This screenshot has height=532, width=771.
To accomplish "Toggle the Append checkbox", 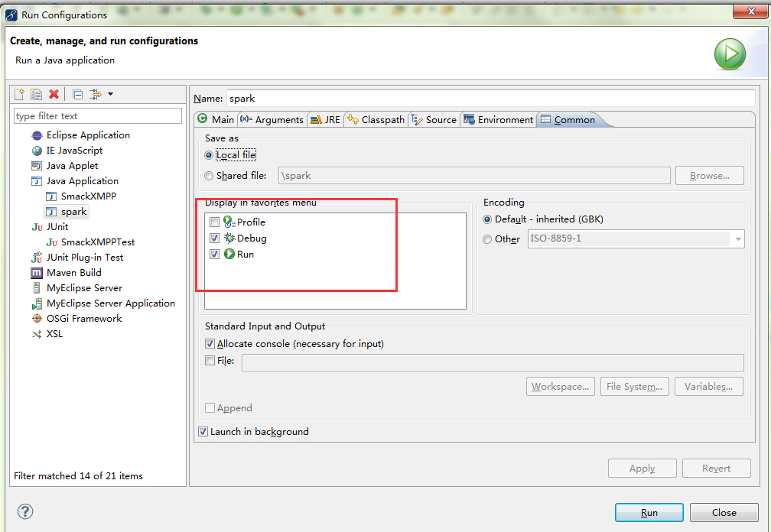I will pos(210,407).
